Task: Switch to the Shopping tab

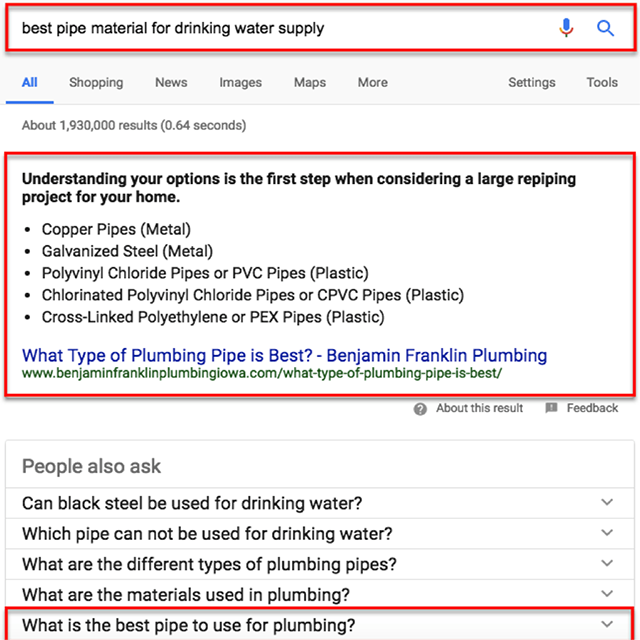Action: pos(96,82)
